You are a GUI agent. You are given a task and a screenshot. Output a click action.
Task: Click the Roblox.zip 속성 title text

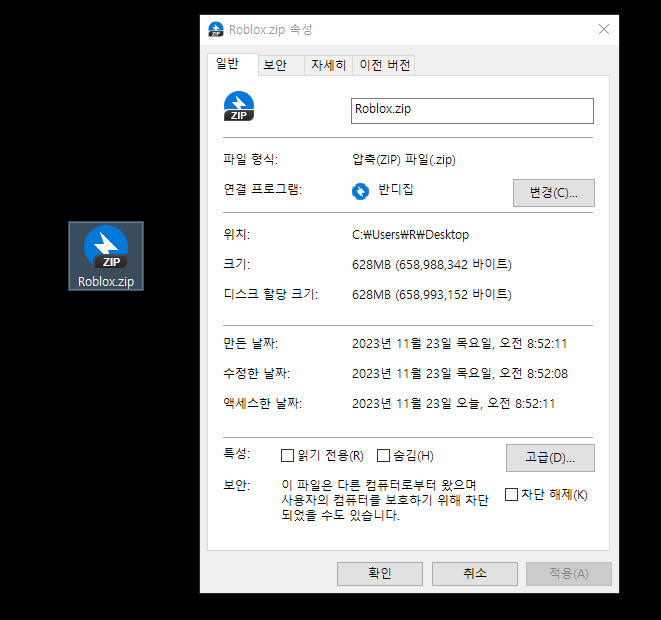[x=270, y=30]
